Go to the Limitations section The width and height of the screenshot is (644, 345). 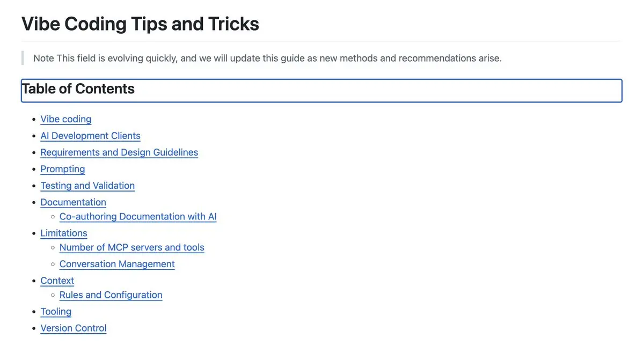coord(64,233)
